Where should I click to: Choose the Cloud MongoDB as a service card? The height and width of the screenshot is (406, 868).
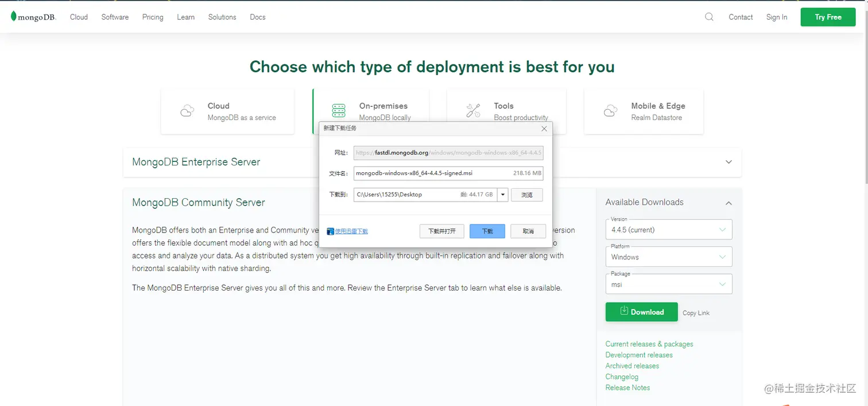click(x=227, y=111)
